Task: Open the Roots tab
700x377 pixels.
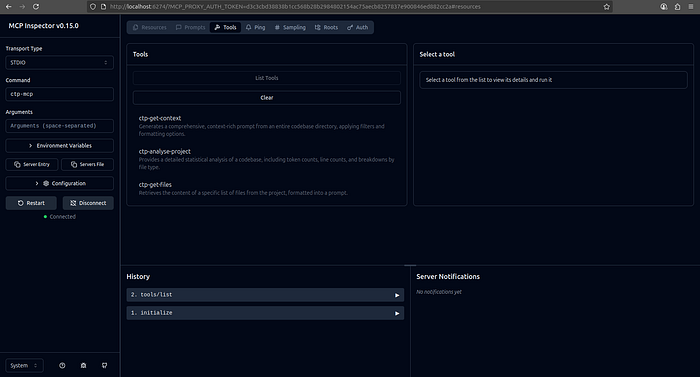Action: click(x=326, y=27)
